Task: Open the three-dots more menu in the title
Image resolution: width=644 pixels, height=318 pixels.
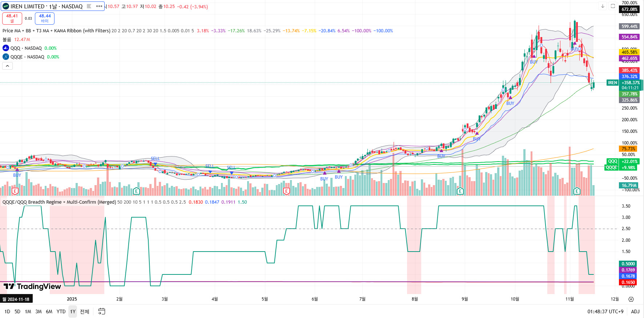Action: pos(99,6)
